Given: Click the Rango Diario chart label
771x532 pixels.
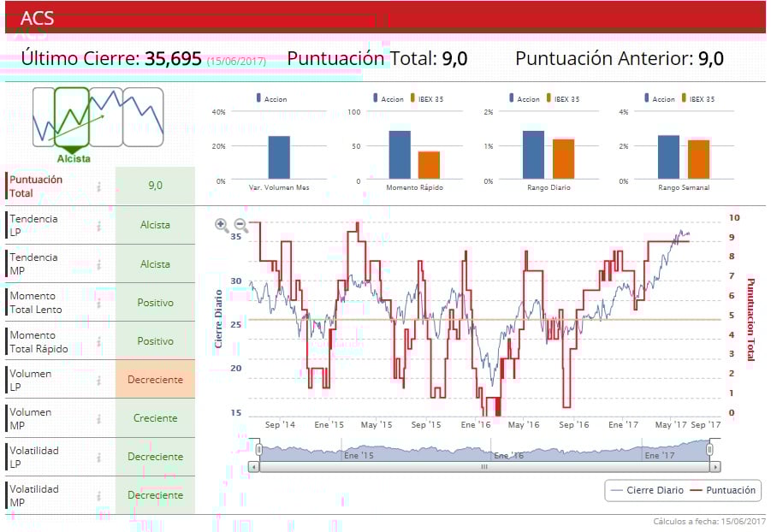Looking at the screenshot, I should [549, 187].
